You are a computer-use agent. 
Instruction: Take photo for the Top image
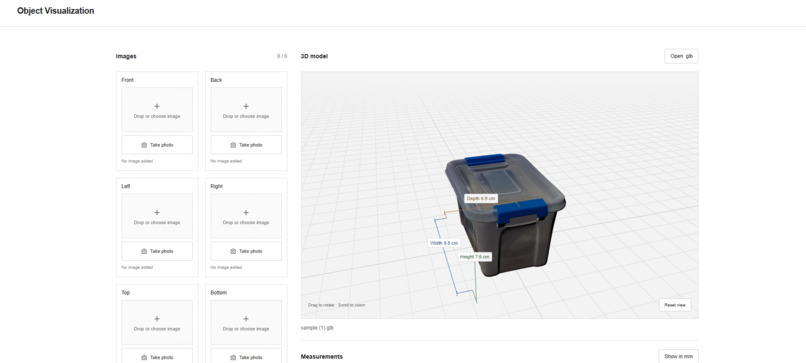pos(157,357)
